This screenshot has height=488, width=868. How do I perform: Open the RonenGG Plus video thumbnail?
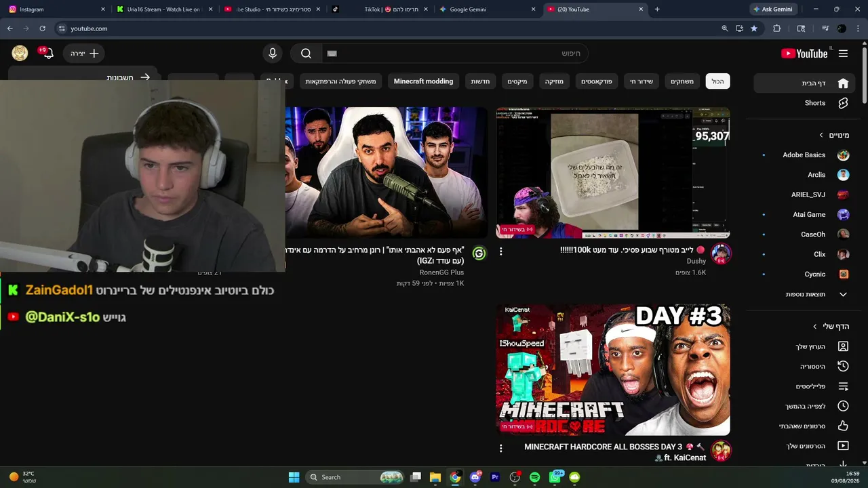pos(386,173)
